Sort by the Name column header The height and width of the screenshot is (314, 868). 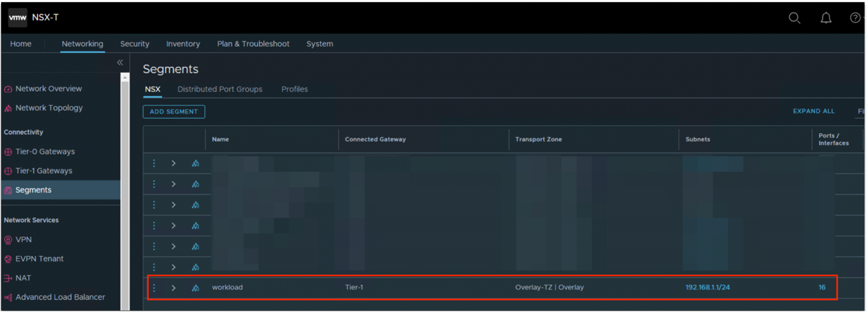[x=220, y=139]
